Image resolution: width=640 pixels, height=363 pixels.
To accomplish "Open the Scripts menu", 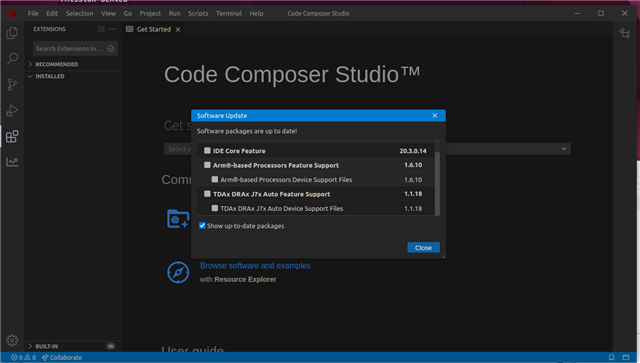I will (198, 13).
